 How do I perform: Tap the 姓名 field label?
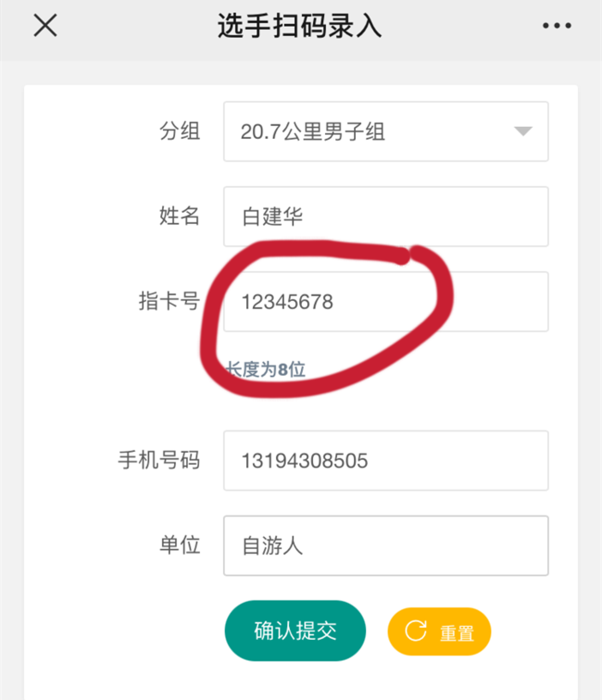179,216
